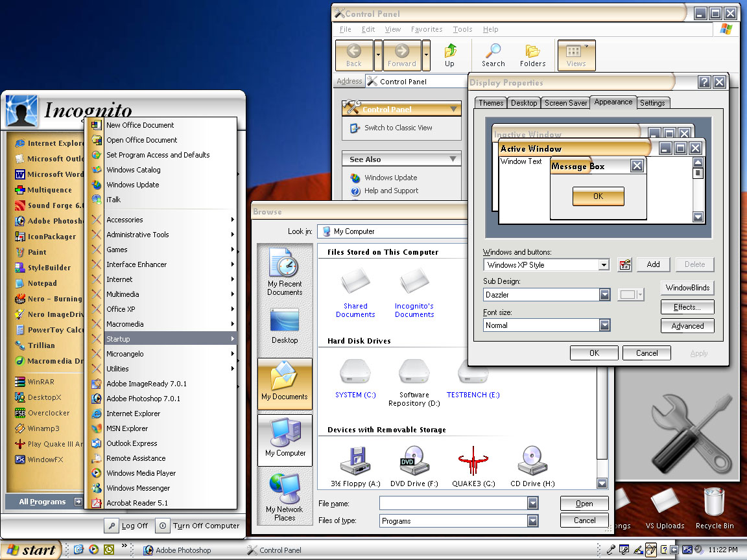
Task: Open the Views toolbar button
Action: (576, 55)
